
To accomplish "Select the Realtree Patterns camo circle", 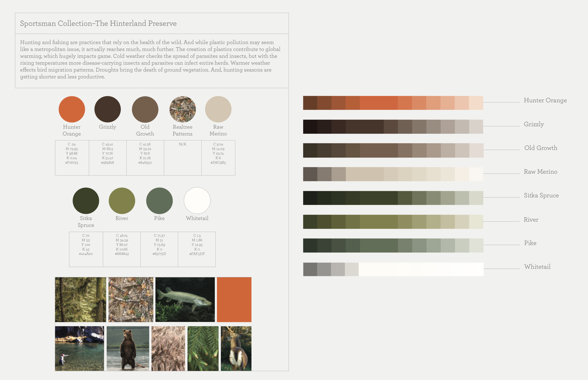I will [183, 109].
